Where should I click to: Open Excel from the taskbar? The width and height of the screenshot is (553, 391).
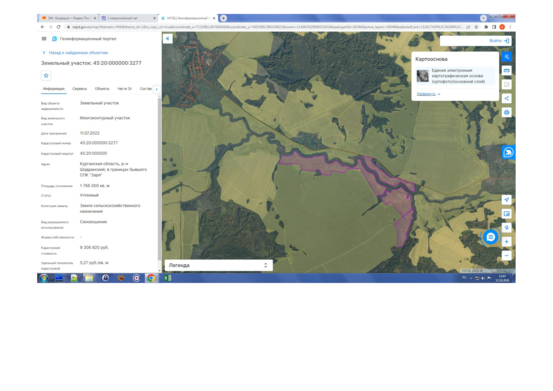coord(167,278)
